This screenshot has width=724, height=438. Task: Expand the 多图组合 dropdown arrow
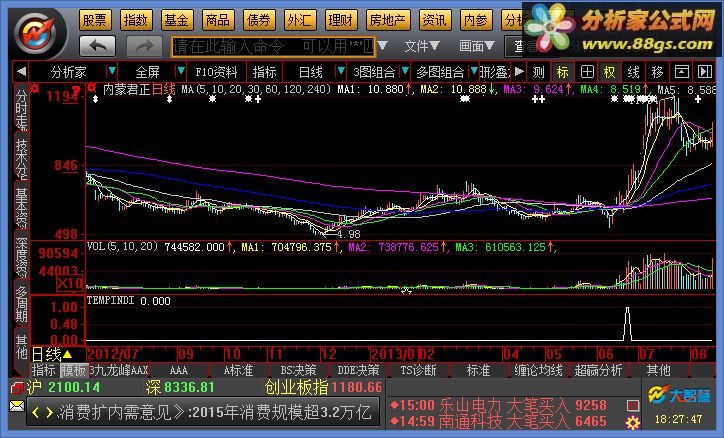pos(474,71)
